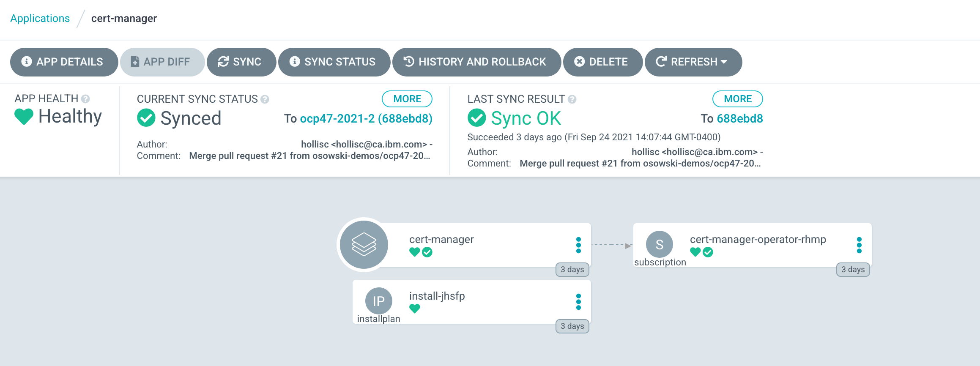Image resolution: width=980 pixels, height=366 pixels.
Task: Click the help icon beside CURRENT SYNC STATUS
Action: tap(265, 99)
